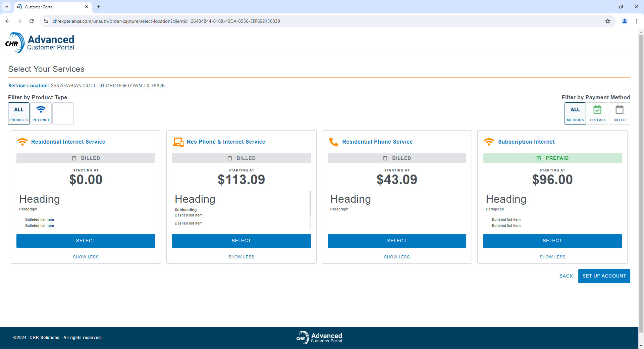The image size is (644, 349).
Task: Toggle the All Products filter
Action: click(19, 113)
